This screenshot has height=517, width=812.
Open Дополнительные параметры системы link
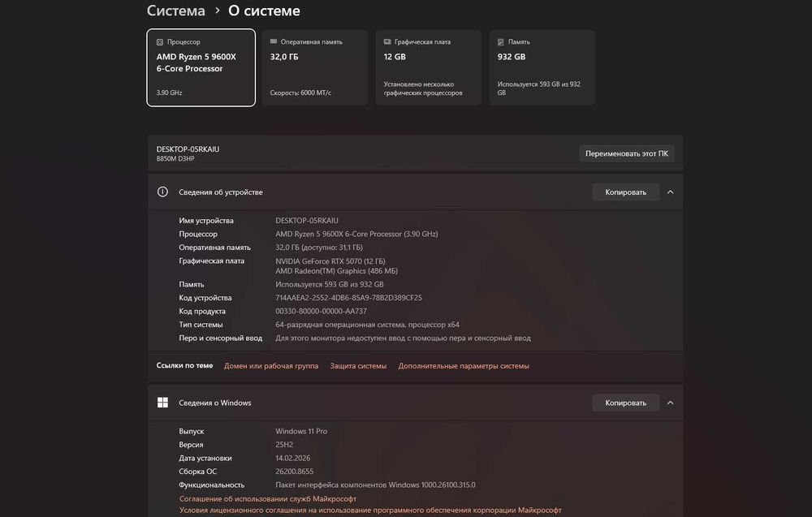464,366
